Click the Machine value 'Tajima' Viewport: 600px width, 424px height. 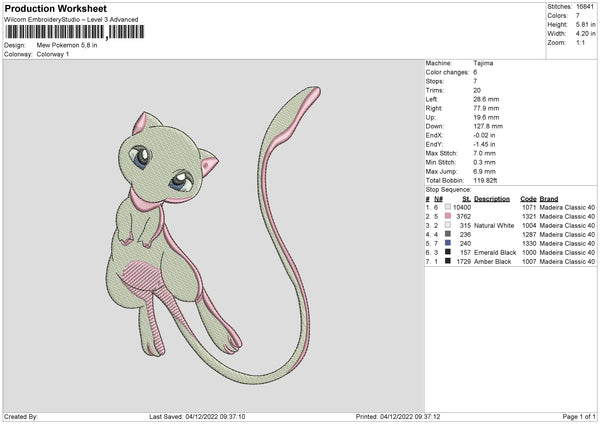tap(483, 63)
